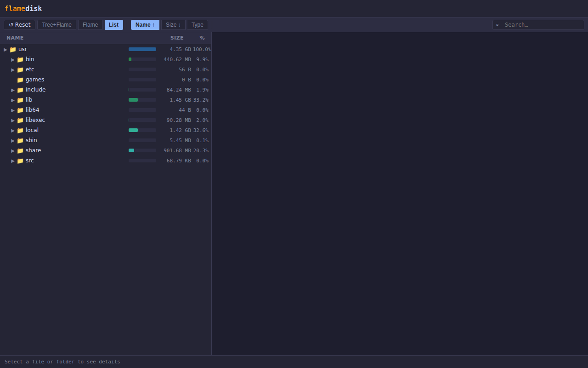Click the lib size bar

142,100
